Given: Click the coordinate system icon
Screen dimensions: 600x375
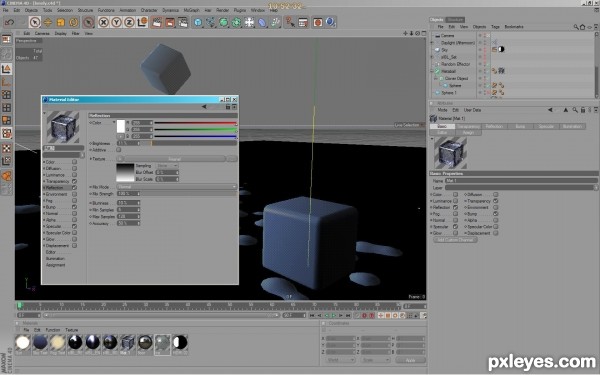Looking at the screenshot, I should (142, 22).
